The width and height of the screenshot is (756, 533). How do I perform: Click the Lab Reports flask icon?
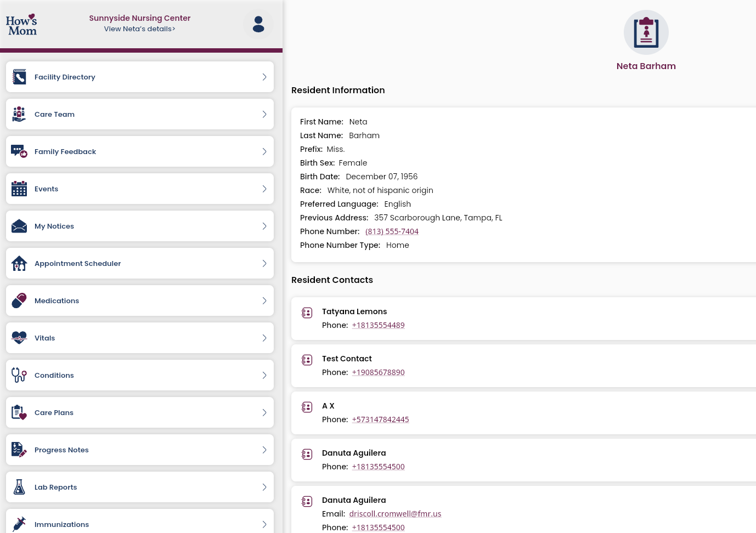(x=19, y=487)
